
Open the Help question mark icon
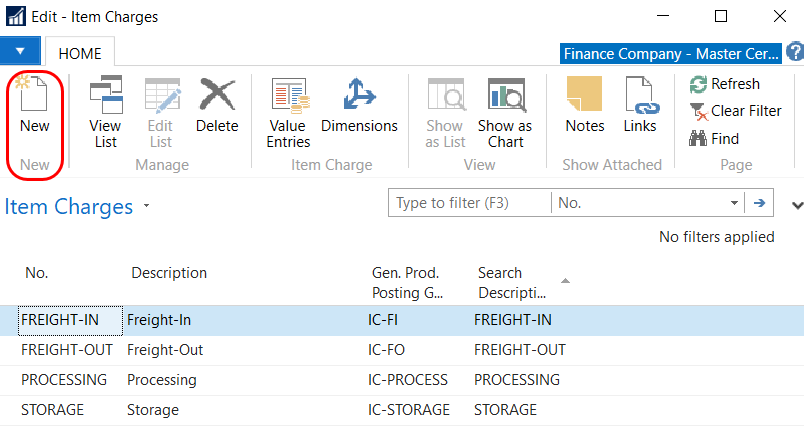pyautogui.click(x=795, y=52)
